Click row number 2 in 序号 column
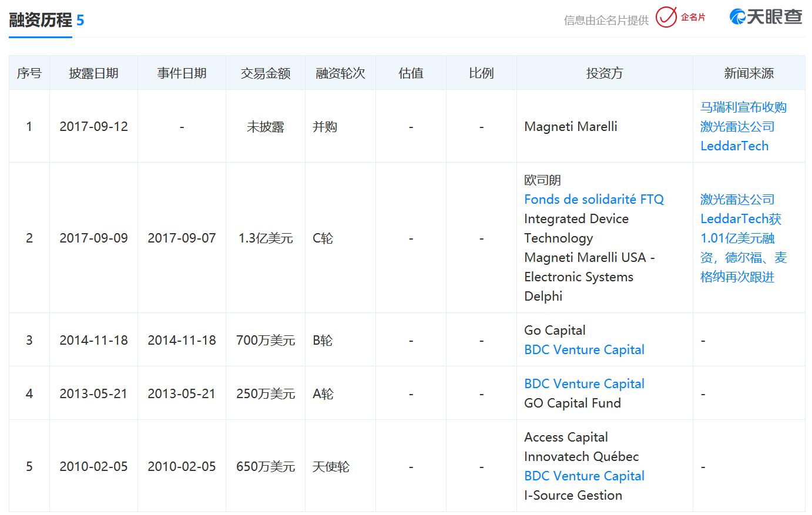 pos(29,238)
